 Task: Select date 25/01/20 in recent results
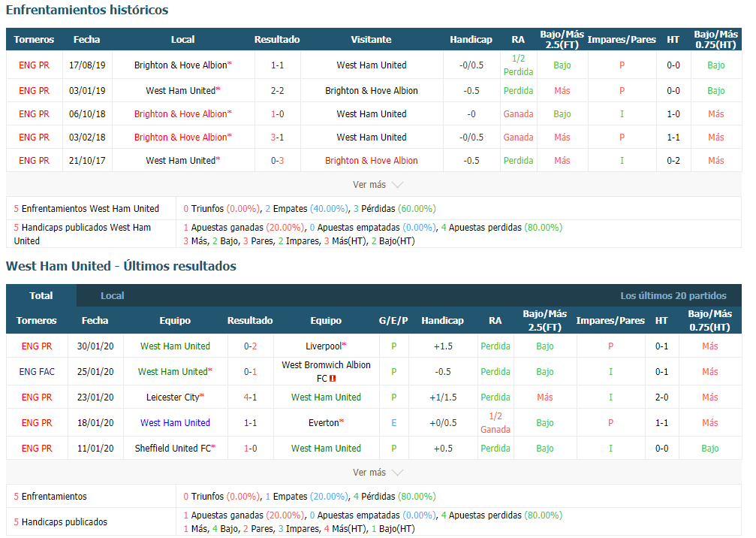[95, 371]
